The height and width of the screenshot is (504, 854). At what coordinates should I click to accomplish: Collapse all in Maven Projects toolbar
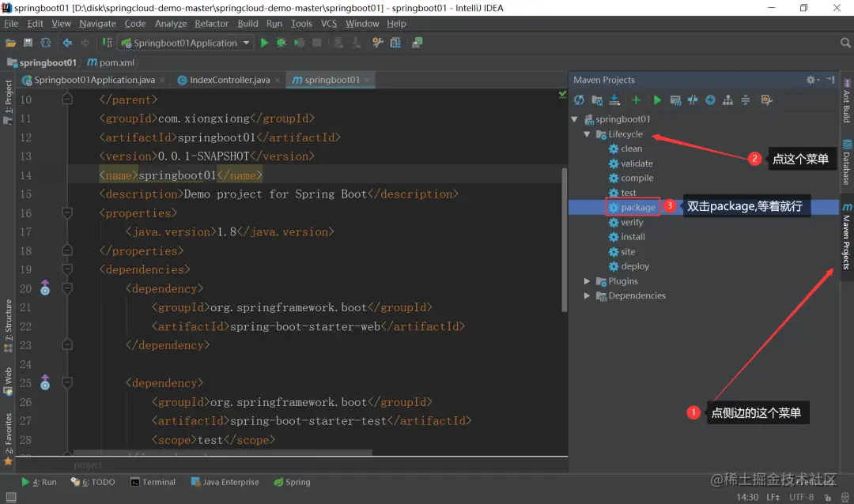tap(746, 100)
